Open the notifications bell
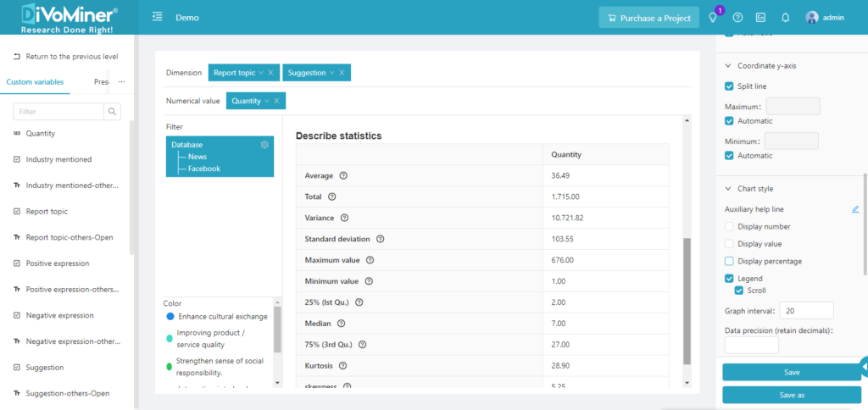This screenshot has width=868, height=410. pos(785,18)
